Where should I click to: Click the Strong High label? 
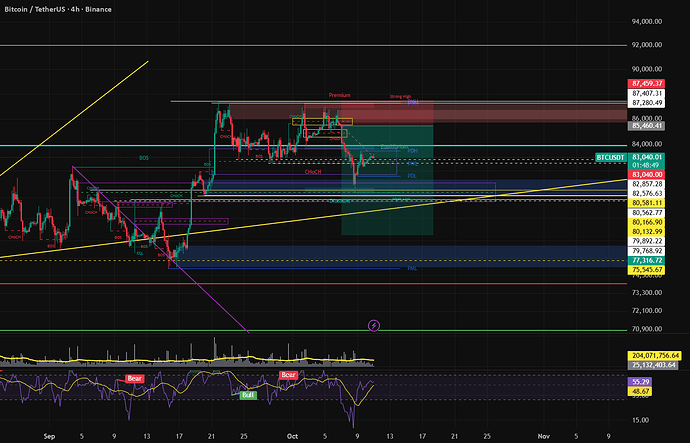point(400,96)
